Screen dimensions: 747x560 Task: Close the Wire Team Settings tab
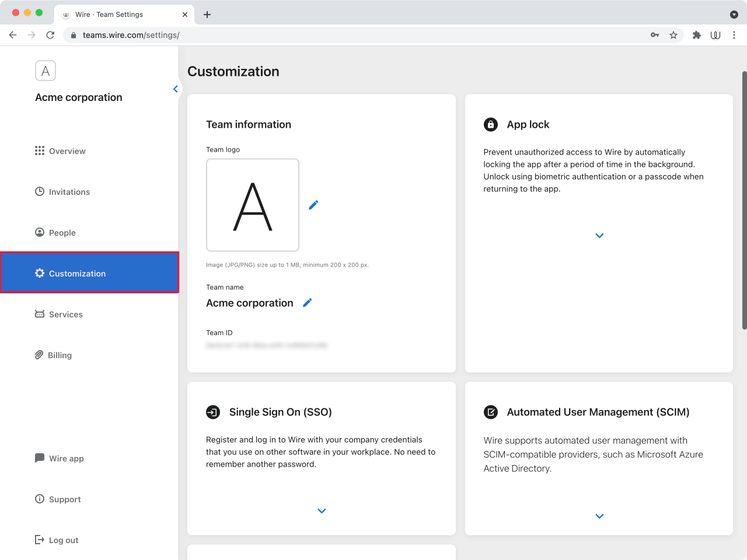pyautogui.click(x=185, y=15)
